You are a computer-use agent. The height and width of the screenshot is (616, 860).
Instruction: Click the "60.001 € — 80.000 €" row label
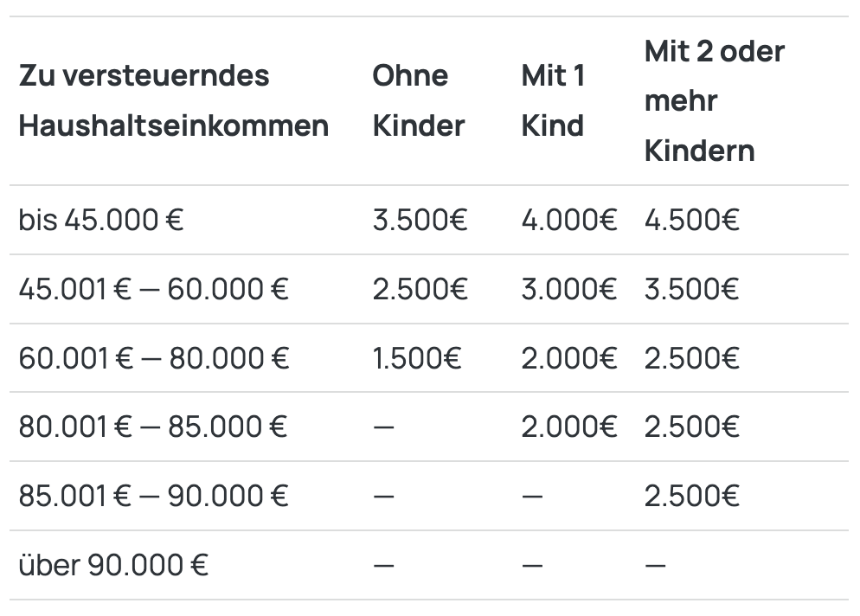[154, 358]
